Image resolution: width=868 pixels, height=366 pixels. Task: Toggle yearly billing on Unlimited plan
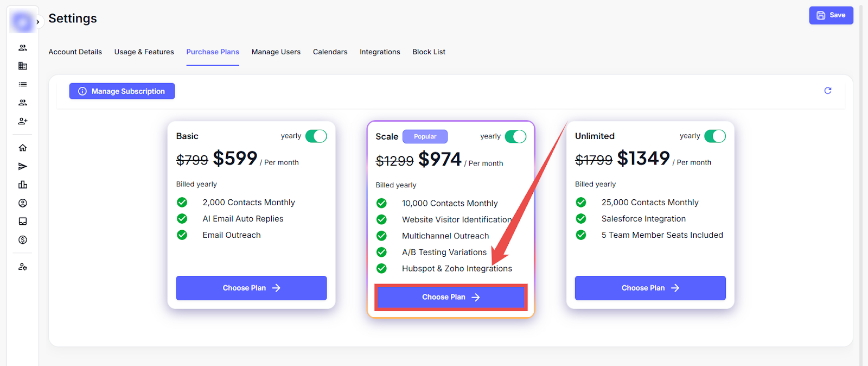(715, 136)
